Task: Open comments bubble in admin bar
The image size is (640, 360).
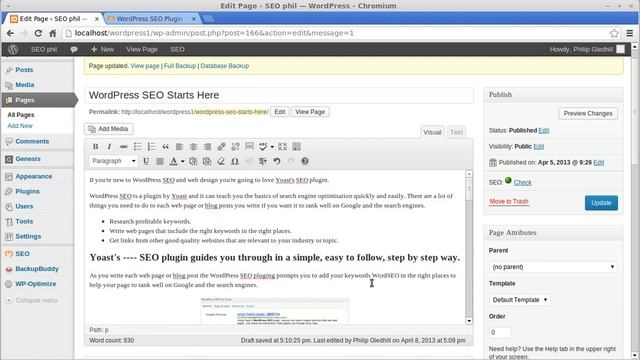Action: [x=74, y=49]
